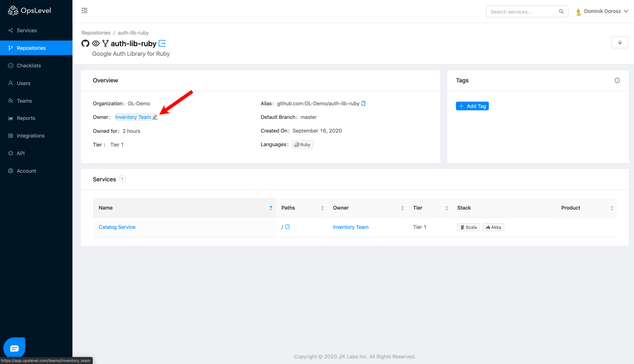634x364 pixels.
Task: Sort the table by Owner
Action: (368, 208)
